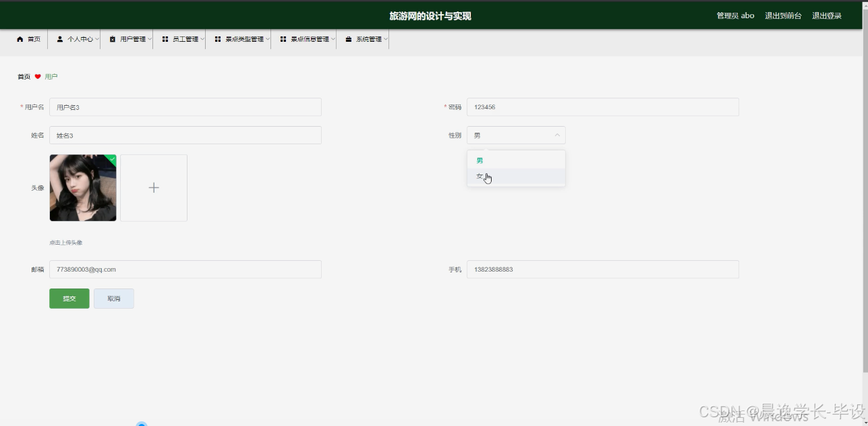The width and height of the screenshot is (868, 426).
Task: Click the 景点类型管理 grid icon
Action: [217, 38]
